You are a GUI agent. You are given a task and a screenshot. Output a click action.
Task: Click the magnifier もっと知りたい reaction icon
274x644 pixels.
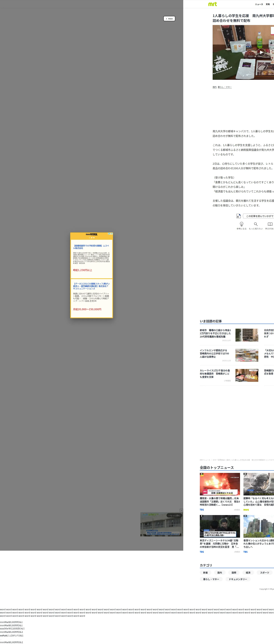pos(256,224)
